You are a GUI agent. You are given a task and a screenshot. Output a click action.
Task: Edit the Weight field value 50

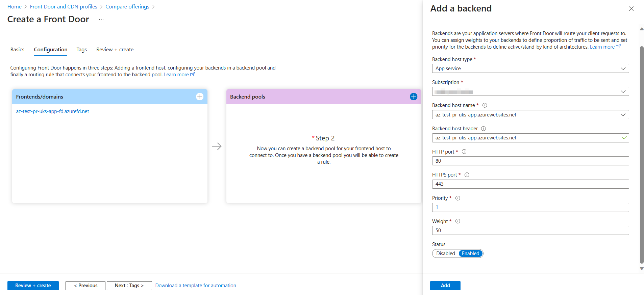coord(530,231)
